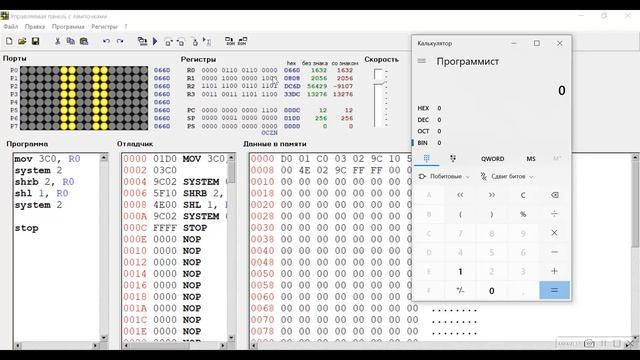Image resolution: width=640 pixels, height=360 pixels.
Task: Click the calculator right shift >> key
Action: [x=491, y=195]
